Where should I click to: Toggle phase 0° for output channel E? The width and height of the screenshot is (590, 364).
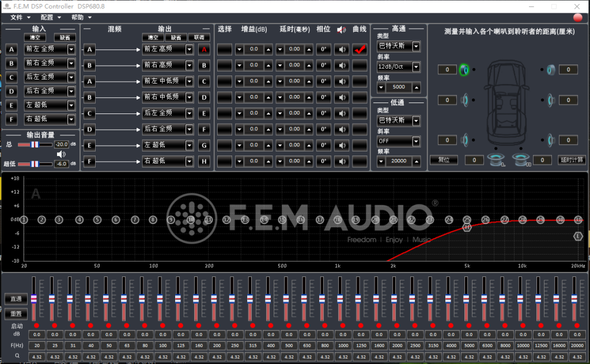(323, 113)
